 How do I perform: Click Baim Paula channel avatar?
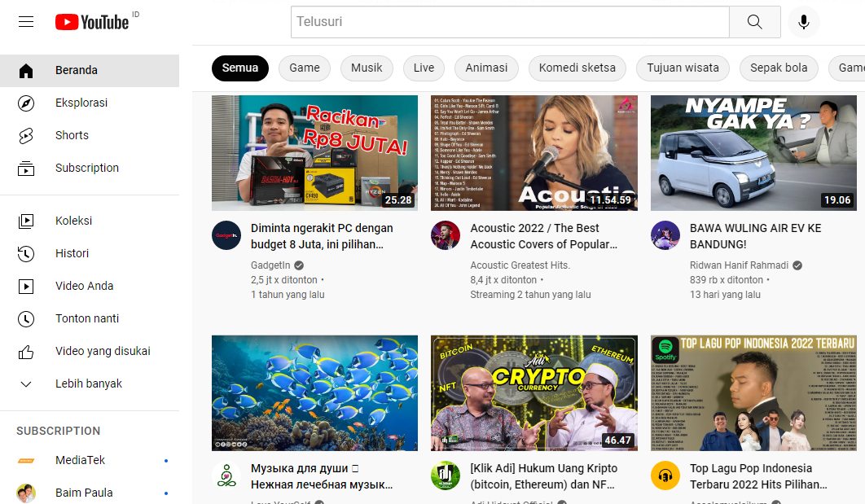(x=26, y=493)
